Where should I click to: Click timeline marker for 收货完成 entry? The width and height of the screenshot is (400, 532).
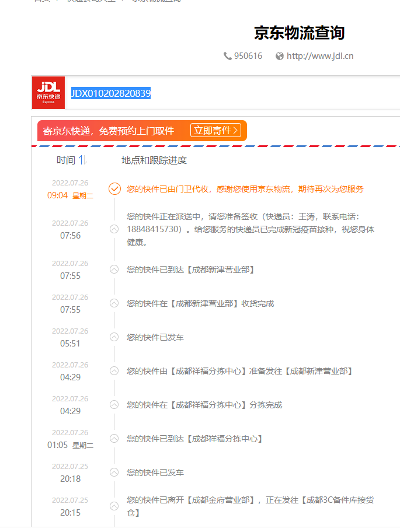[114, 303]
